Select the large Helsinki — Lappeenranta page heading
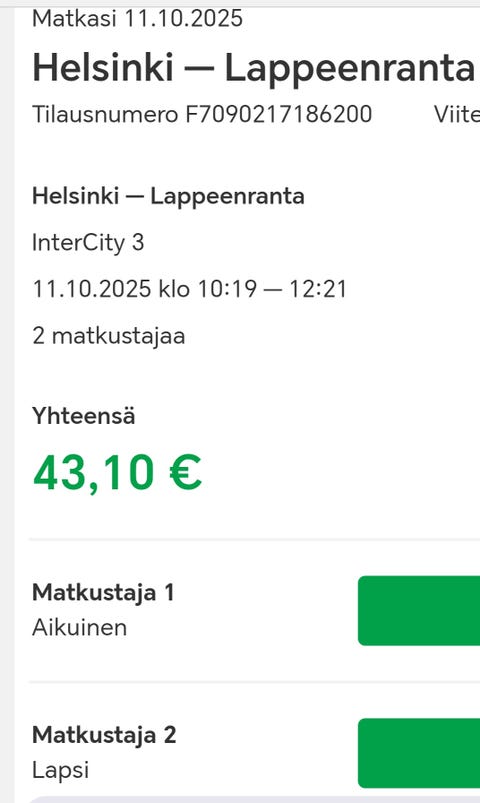Viewport: 480px width, 803px height. 254,68
